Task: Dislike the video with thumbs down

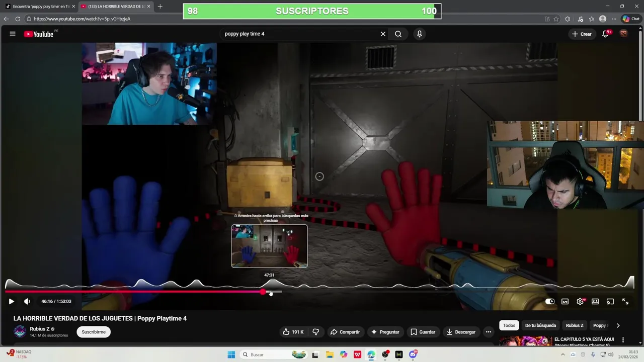Action: [316, 332]
